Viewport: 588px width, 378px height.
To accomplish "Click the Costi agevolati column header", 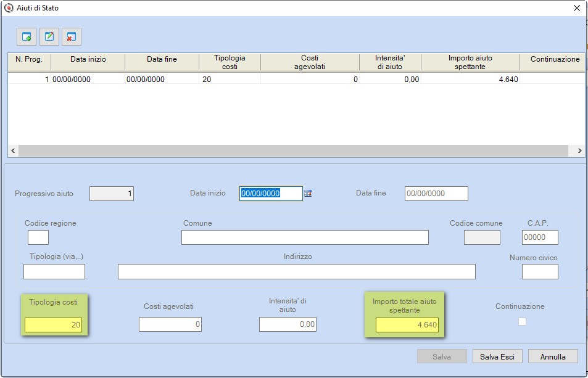I will click(310, 62).
